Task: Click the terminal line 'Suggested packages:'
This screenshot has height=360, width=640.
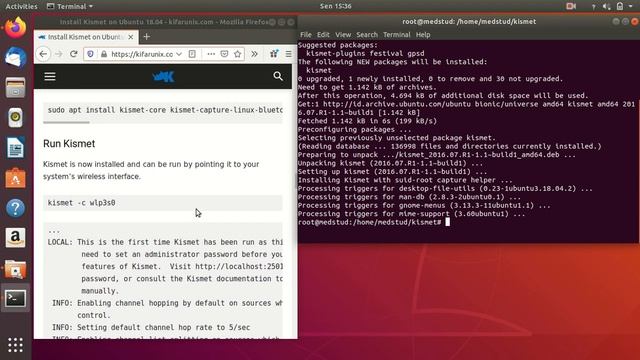Action: click(x=338, y=45)
